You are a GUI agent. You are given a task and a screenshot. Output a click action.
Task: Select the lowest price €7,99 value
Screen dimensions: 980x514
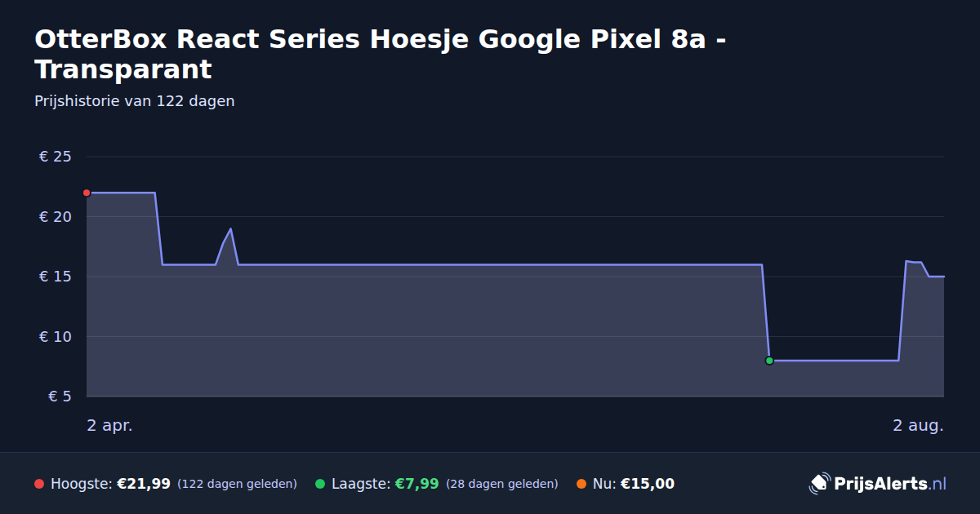[417, 484]
